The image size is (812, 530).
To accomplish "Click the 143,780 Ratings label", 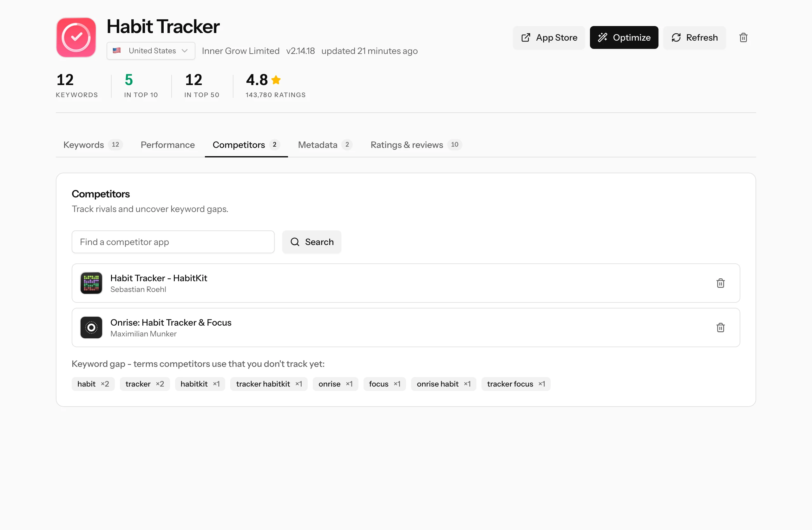I will (x=276, y=95).
